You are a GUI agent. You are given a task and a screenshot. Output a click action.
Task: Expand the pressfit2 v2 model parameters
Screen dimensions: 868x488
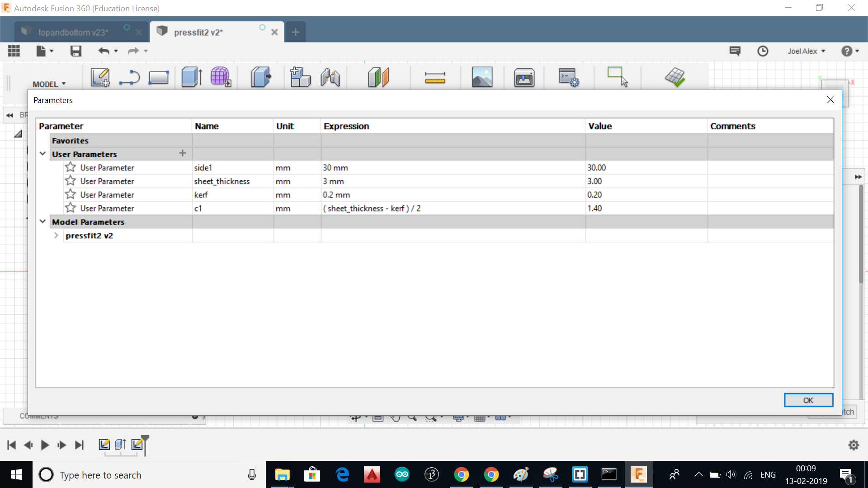[56, 235]
